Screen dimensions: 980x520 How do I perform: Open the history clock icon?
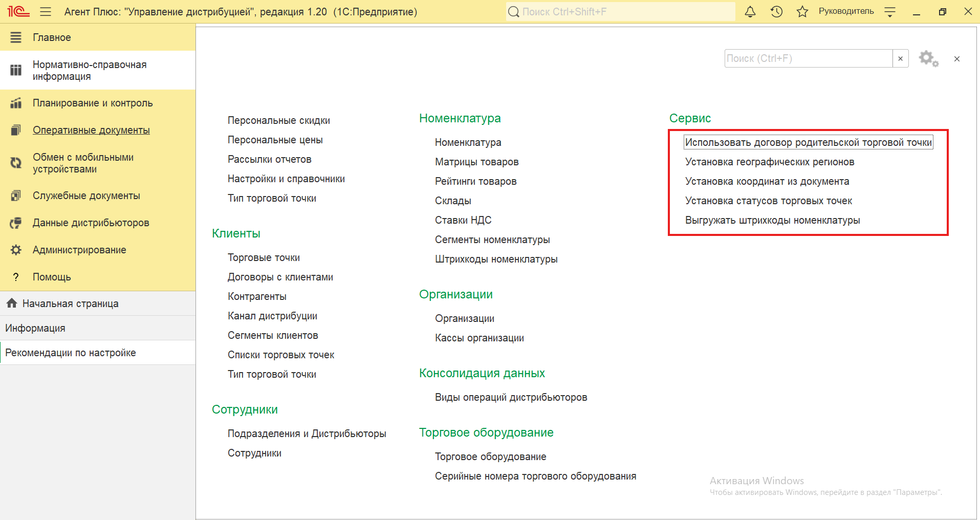[776, 12]
